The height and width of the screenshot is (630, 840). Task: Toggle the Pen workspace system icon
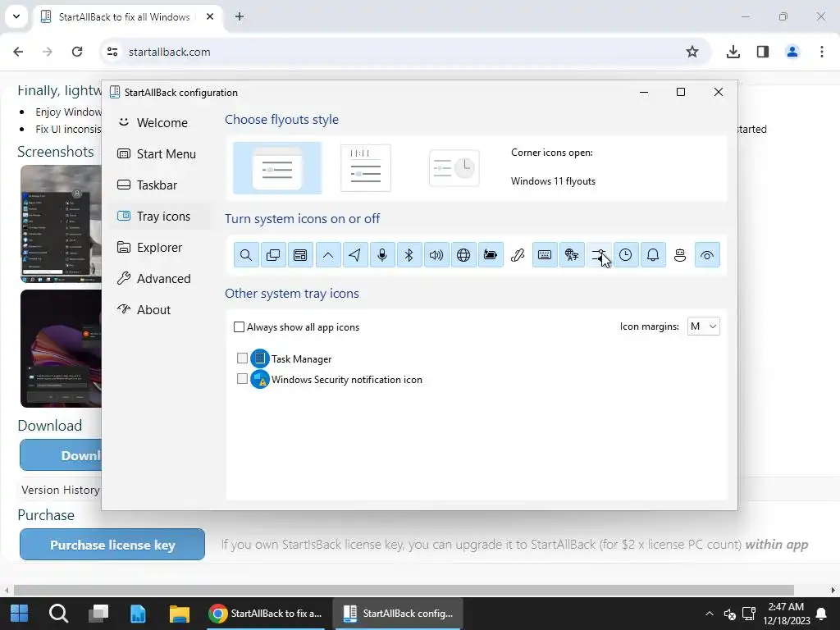[x=518, y=255]
